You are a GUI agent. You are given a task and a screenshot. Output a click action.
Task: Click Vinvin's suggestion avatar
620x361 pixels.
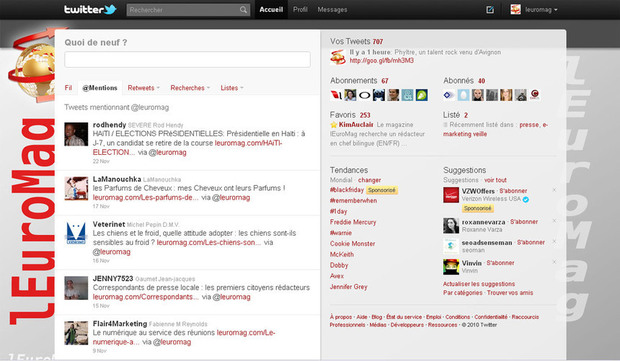tap(451, 267)
